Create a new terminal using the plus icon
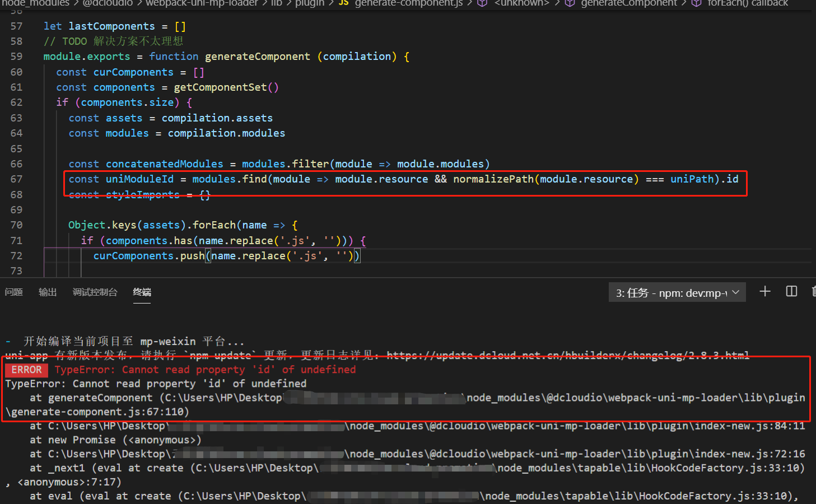The width and height of the screenshot is (816, 504). [765, 291]
